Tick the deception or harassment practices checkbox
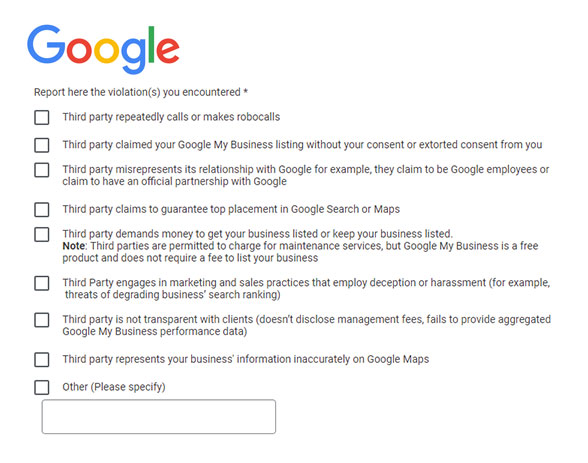 click(x=42, y=283)
